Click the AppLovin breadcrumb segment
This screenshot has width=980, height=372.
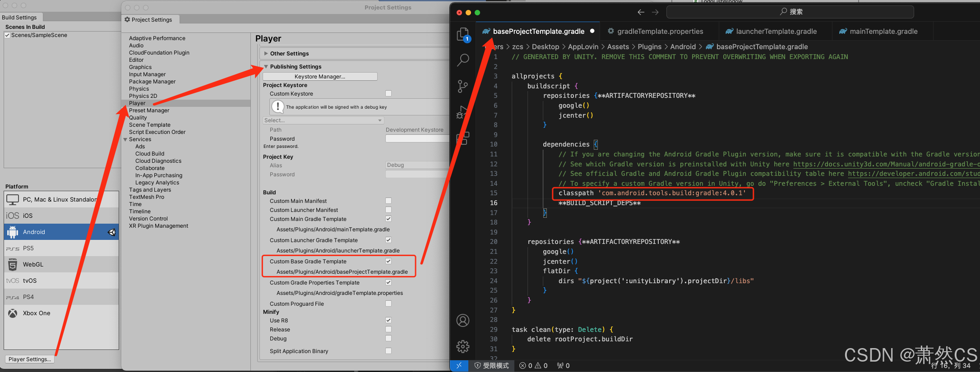pos(583,47)
